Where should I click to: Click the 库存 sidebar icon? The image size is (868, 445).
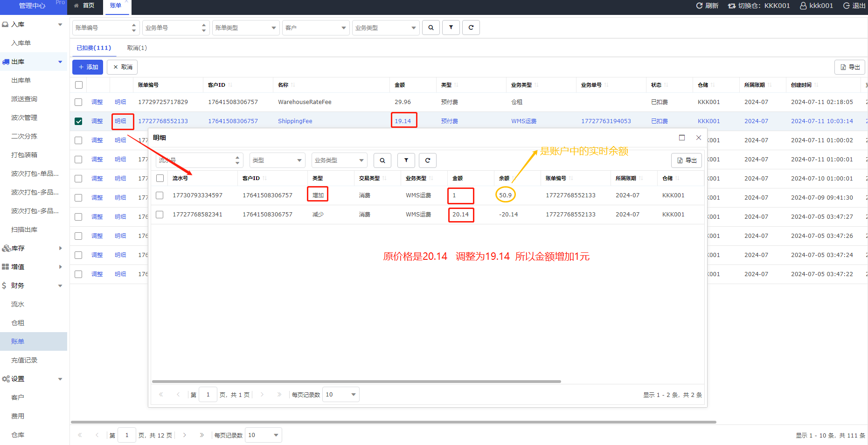pos(6,248)
